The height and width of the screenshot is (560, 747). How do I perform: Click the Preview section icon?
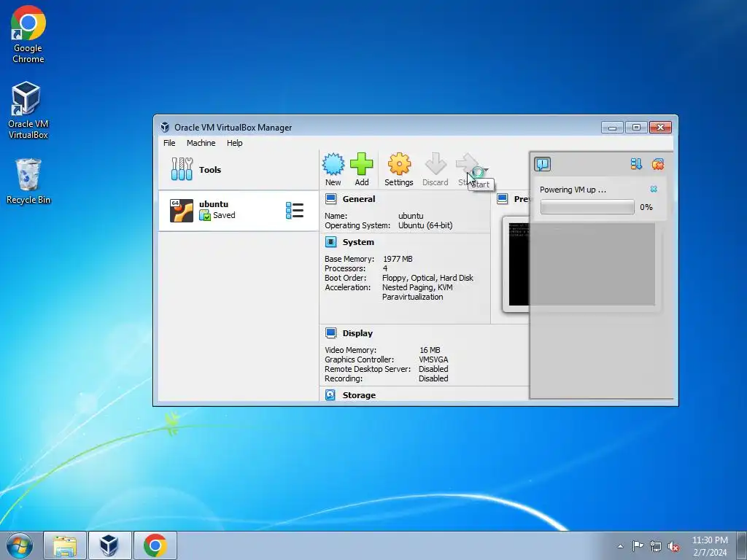coord(502,199)
